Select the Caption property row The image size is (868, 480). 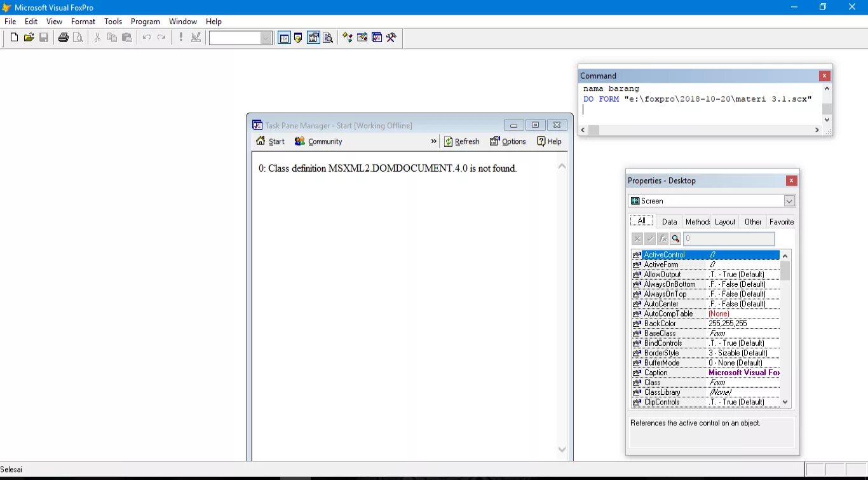(705, 373)
